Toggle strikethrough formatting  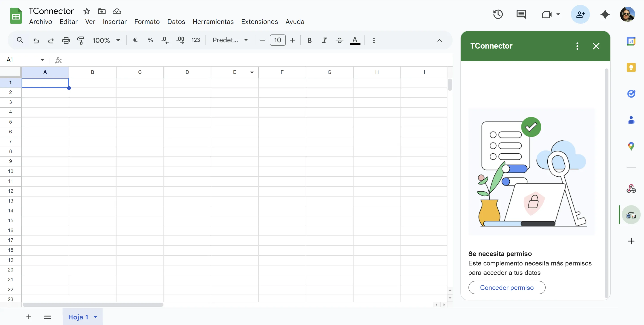click(339, 40)
